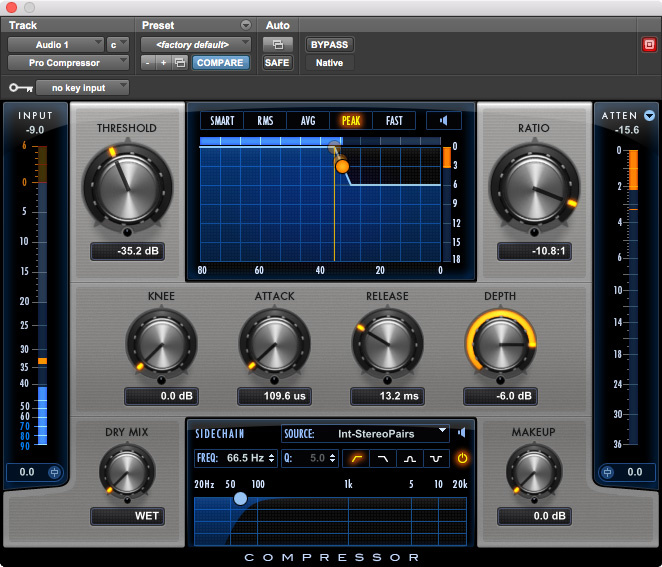Image resolution: width=662 pixels, height=567 pixels.
Task: Click the Q value stepper arrows
Action: tap(333, 458)
